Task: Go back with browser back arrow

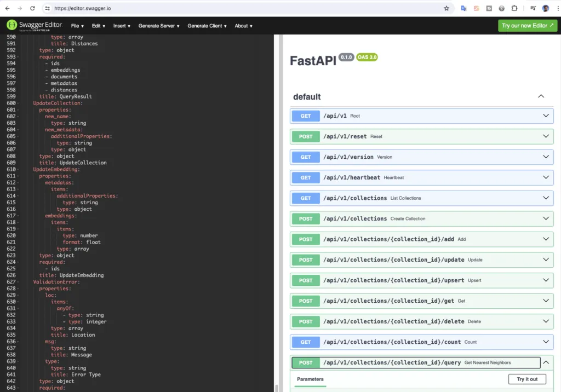Action: pos(8,8)
